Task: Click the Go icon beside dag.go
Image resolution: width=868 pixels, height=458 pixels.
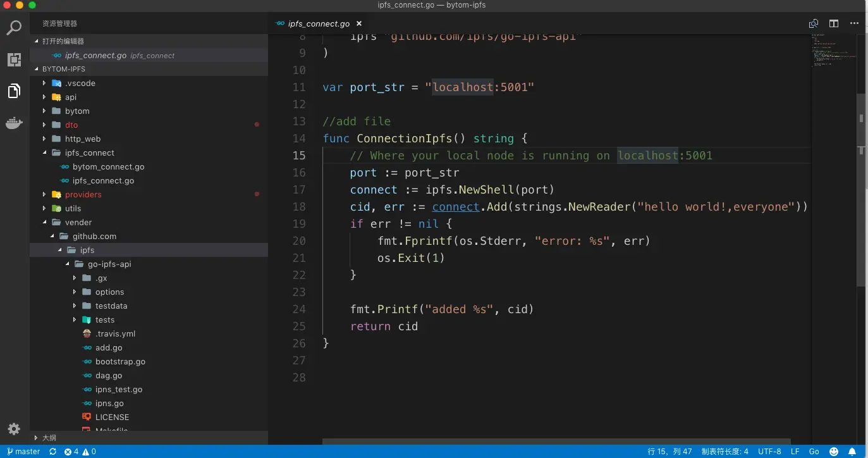Action: (x=87, y=376)
